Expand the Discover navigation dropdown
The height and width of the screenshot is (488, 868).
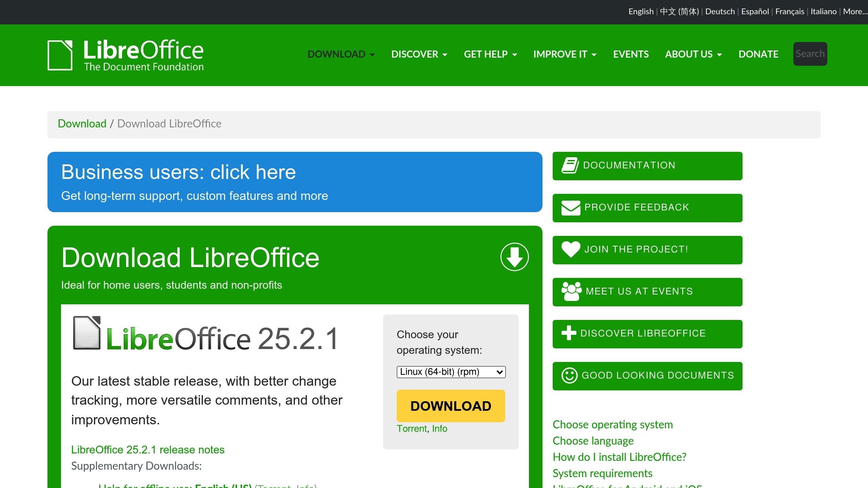419,54
